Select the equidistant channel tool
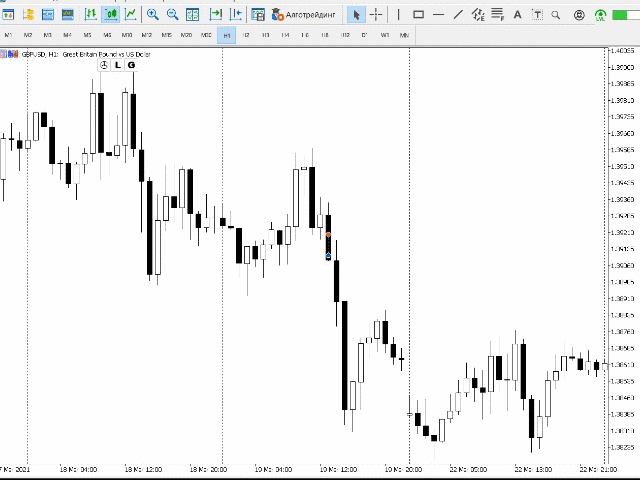640x480 pixels. tap(478, 15)
